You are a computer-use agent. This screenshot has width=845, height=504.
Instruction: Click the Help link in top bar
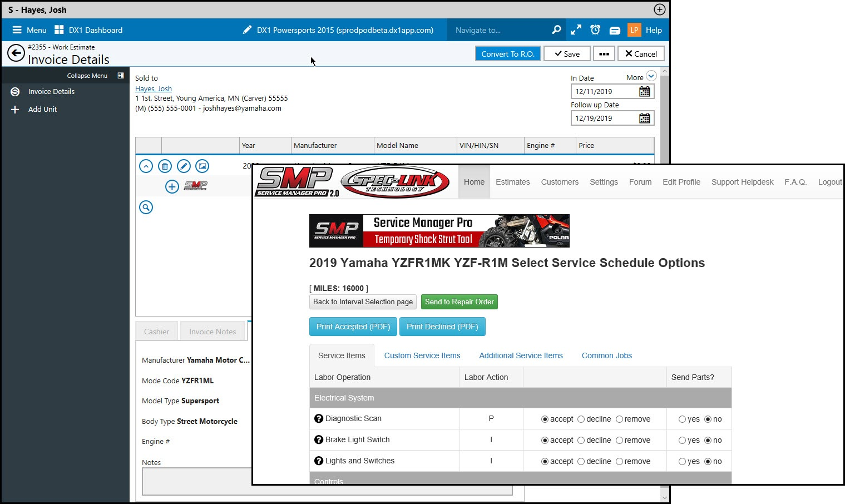pos(654,30)
